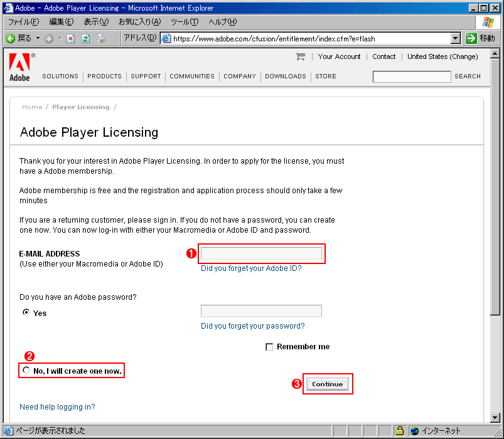Click the green Go arrow button

471,38
